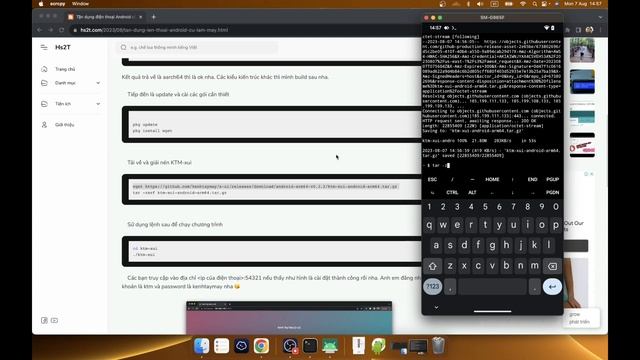Image resolution: width=640 pixels, height=360 pixels.
Task: Close the Android tutorial browser tab
Action: [x=140, y=17]
